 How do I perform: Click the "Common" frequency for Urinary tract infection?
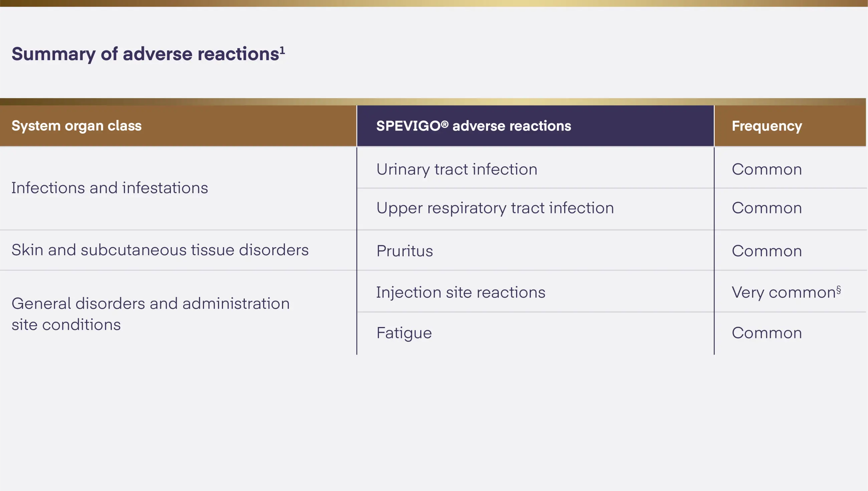tap(767, 169)
